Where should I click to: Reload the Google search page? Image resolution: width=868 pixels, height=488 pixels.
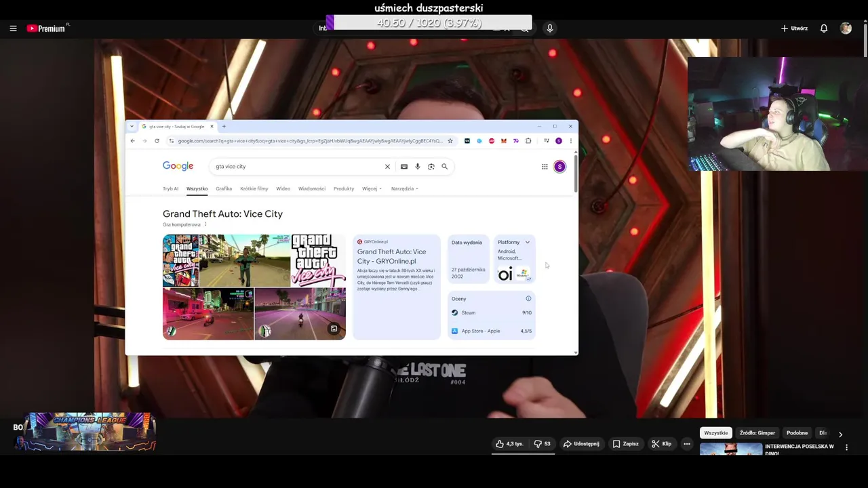[x=157, y=141]
